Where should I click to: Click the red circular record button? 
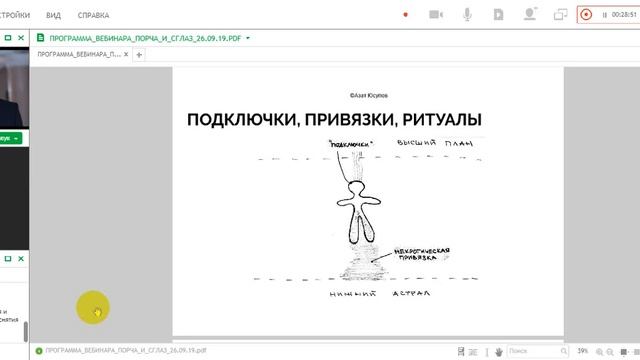click(586, 15)
